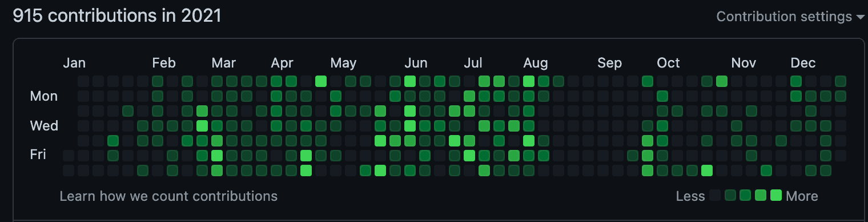Click the '915 contributions in 2021' heading
868x222 pixels.
tap(117, 16)
